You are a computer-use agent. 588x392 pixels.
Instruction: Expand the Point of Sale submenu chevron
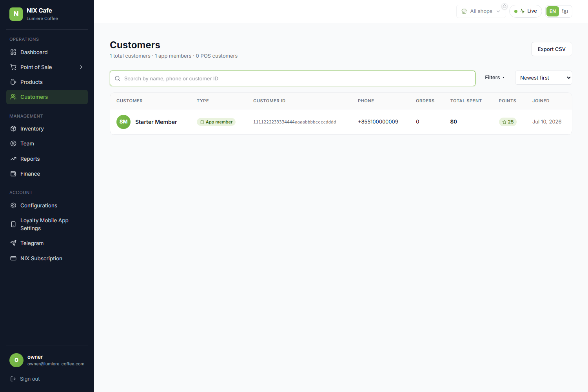tap(81, 67)
